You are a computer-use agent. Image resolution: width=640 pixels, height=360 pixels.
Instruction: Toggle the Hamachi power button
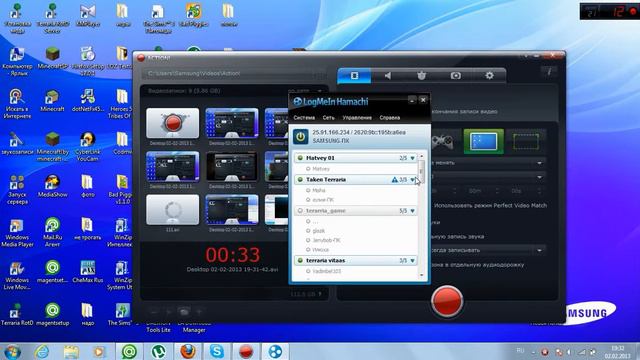(300, 137)
